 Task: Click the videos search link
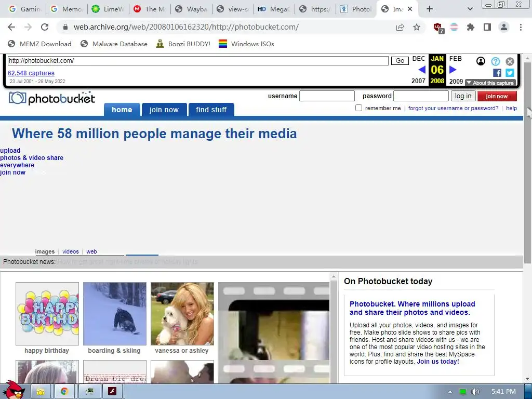coord(71,251)
